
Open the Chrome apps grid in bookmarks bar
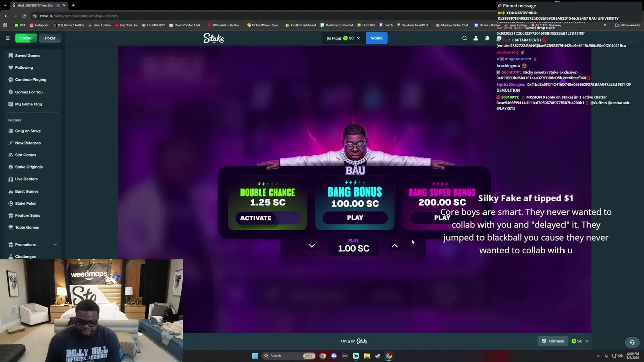6,25
